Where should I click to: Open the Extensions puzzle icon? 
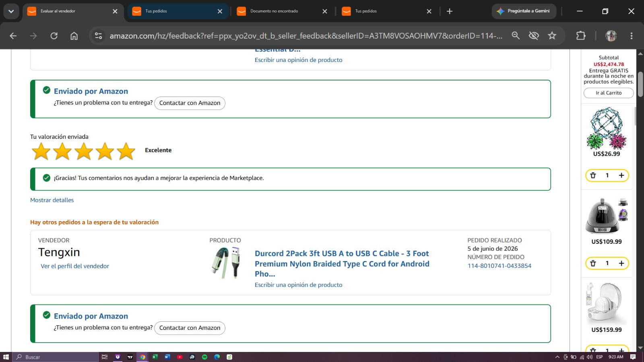click(581, 36)
